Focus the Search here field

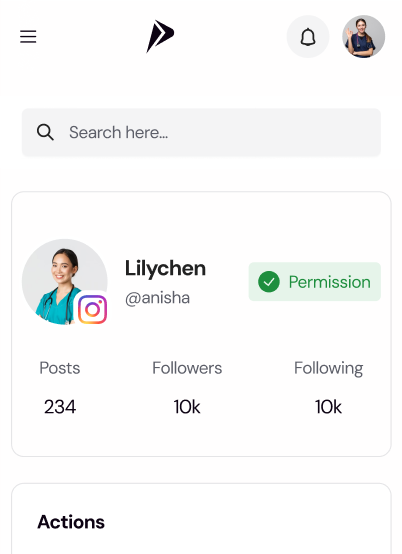tap(201, 132)
